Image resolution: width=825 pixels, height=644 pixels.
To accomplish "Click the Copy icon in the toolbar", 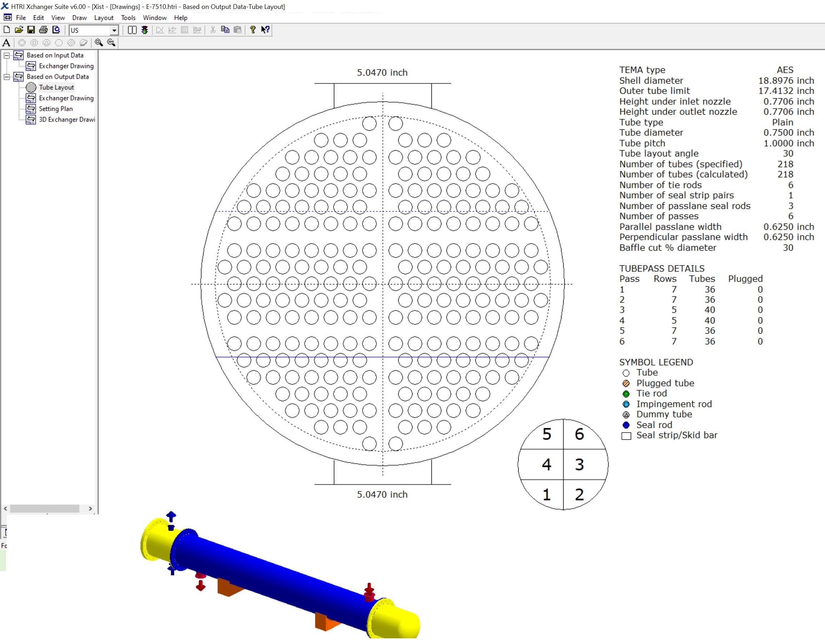I will [x=225, y=30].
